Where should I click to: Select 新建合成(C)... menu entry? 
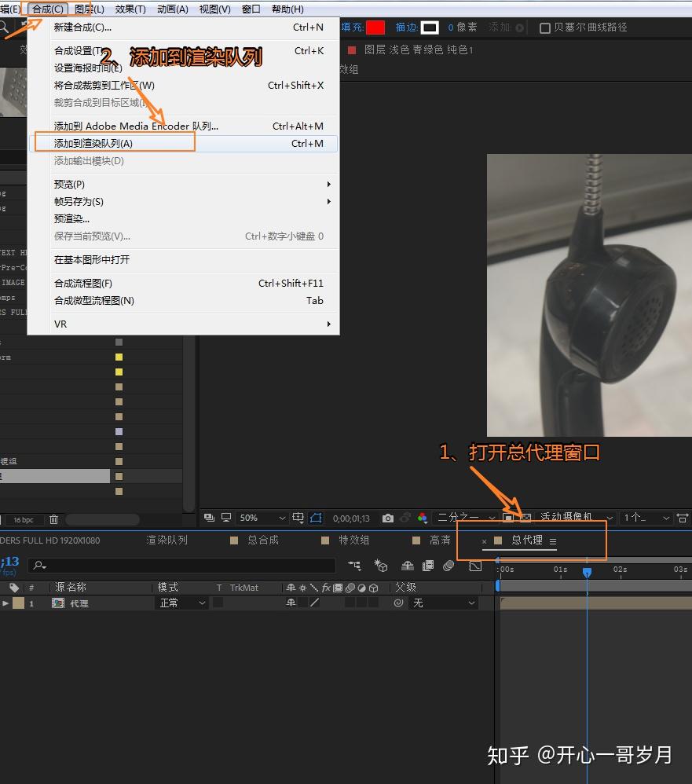(x=183, y=27)
